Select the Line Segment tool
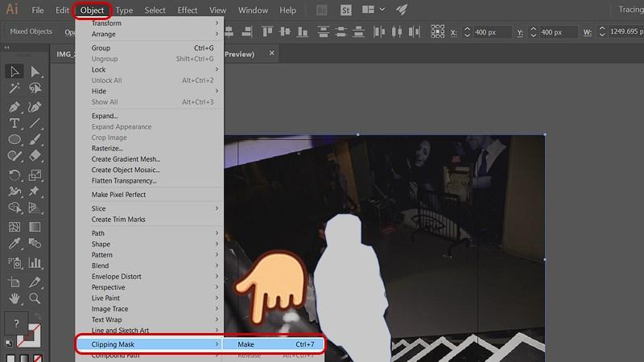Screen dimensions: 644x362 [35, 123]
